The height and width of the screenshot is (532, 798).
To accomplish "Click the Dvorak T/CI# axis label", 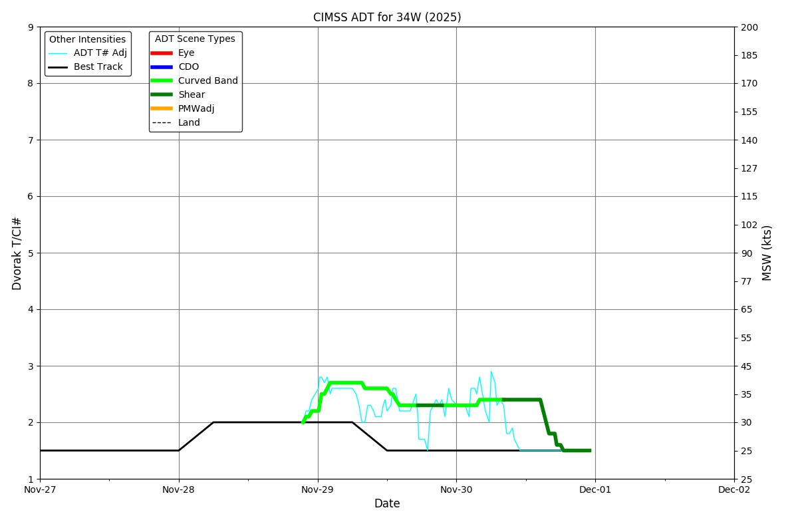I will (17, 253).
